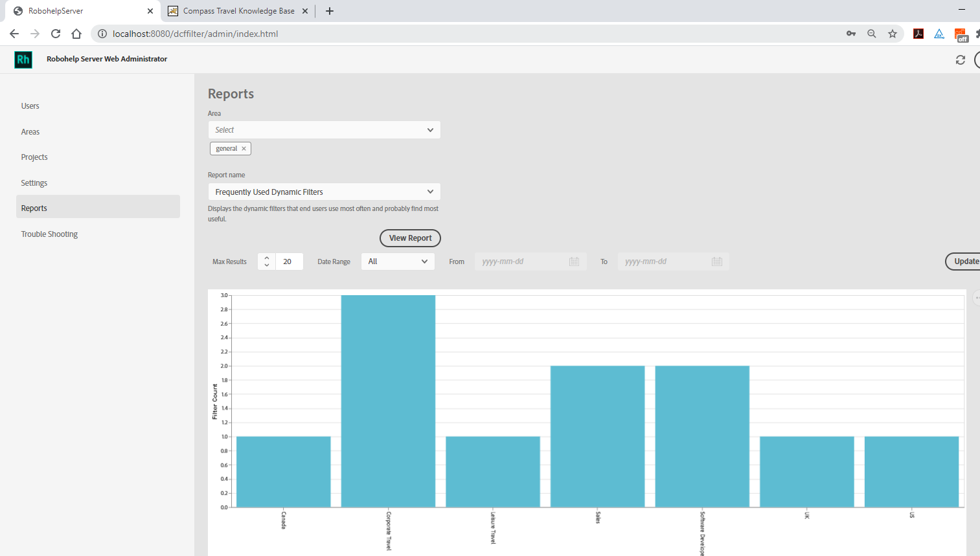Bookmark the page using the star icon

click(893, 33)
